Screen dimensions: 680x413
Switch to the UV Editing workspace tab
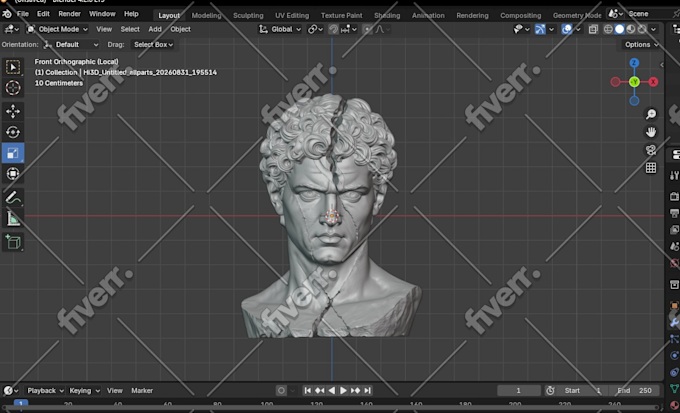[x=292, y=15]
